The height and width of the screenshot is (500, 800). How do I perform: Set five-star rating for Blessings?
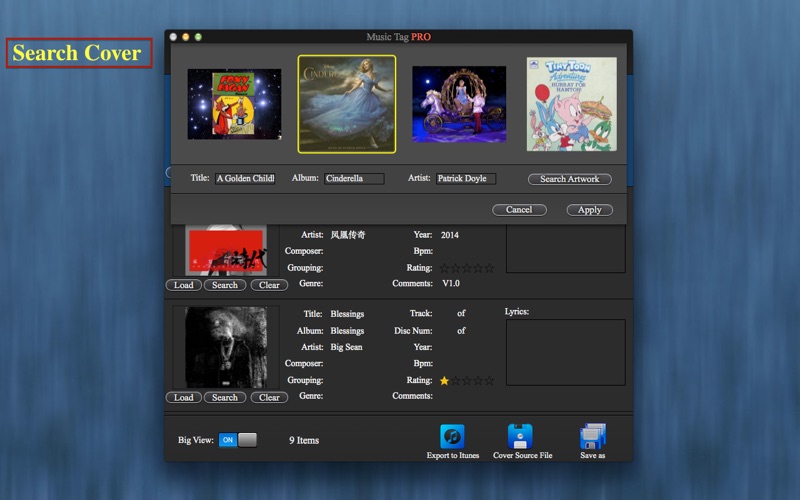click(489, 381)
